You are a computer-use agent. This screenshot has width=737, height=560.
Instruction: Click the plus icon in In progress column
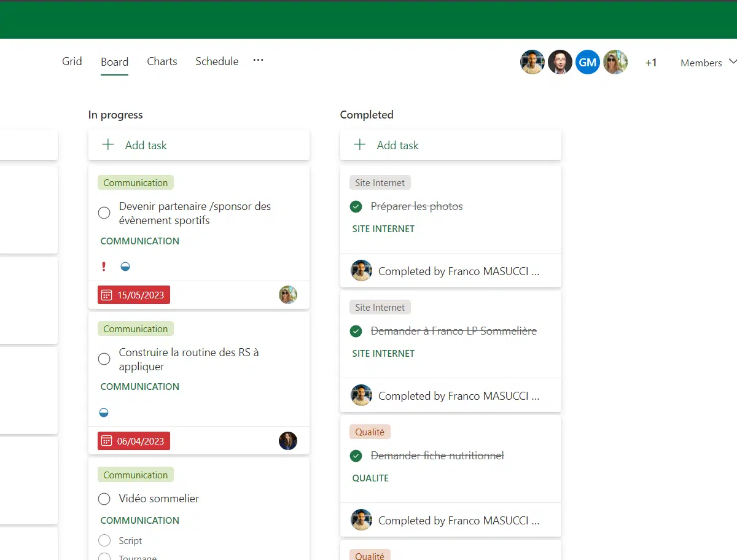[x=108, y=145]
